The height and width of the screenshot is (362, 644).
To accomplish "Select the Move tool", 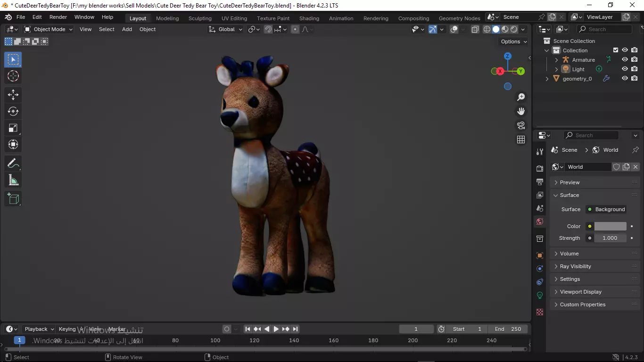I will 13,95.
